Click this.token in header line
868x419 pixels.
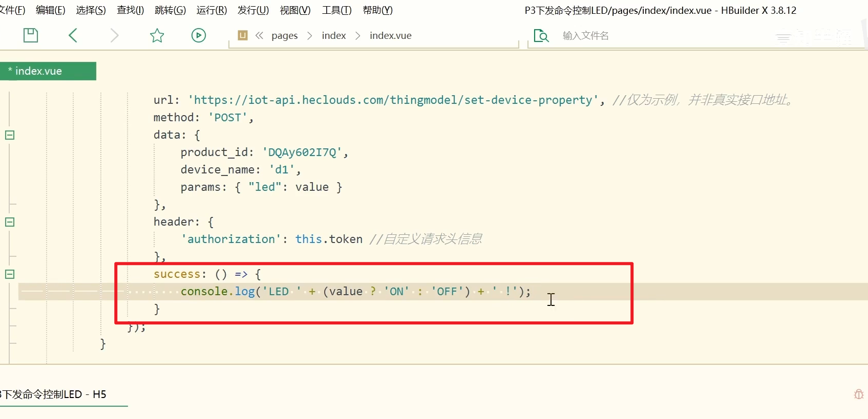tap(329, 239)
